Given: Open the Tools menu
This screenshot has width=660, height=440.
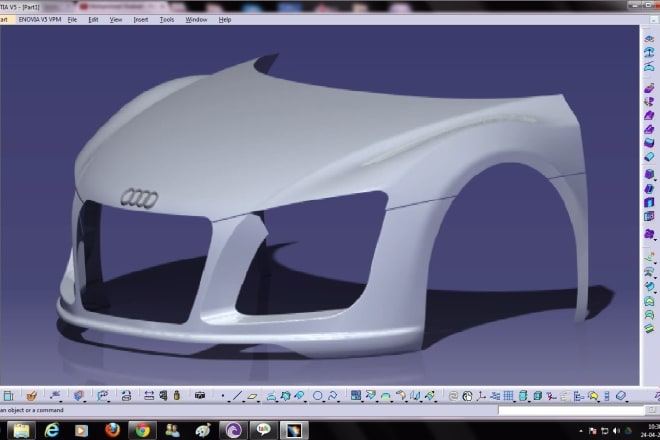Looking at the screenshot, I should click(x=167, y=19).
